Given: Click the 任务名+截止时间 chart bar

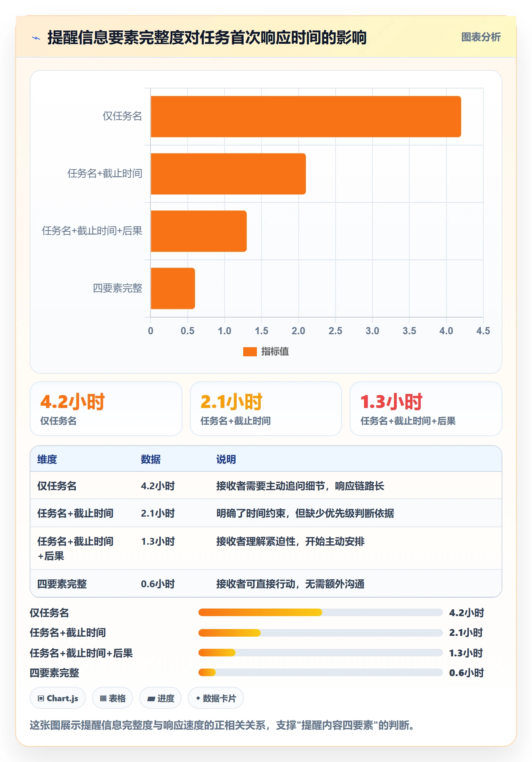Looking at the screenshot, I should (228, 174).
